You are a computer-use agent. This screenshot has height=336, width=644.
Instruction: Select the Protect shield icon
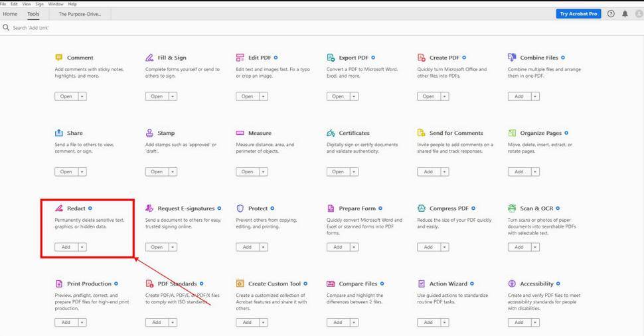[x=240, y=209]
